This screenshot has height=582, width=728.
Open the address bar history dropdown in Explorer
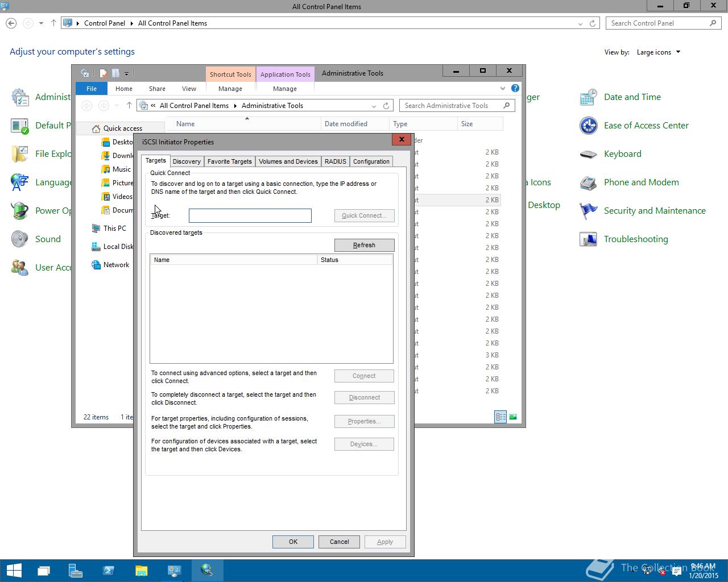pyautogui.click(x=374, y=106)
